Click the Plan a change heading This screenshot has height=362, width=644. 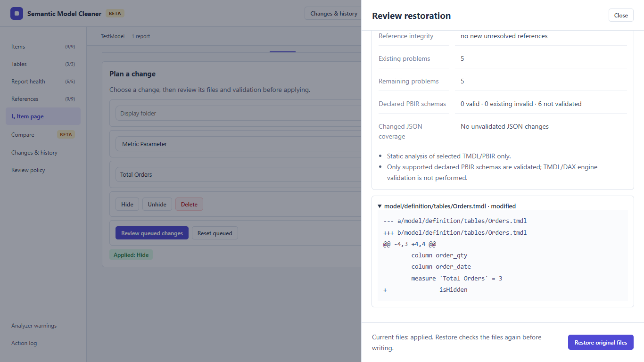click(x=132, y=74)
